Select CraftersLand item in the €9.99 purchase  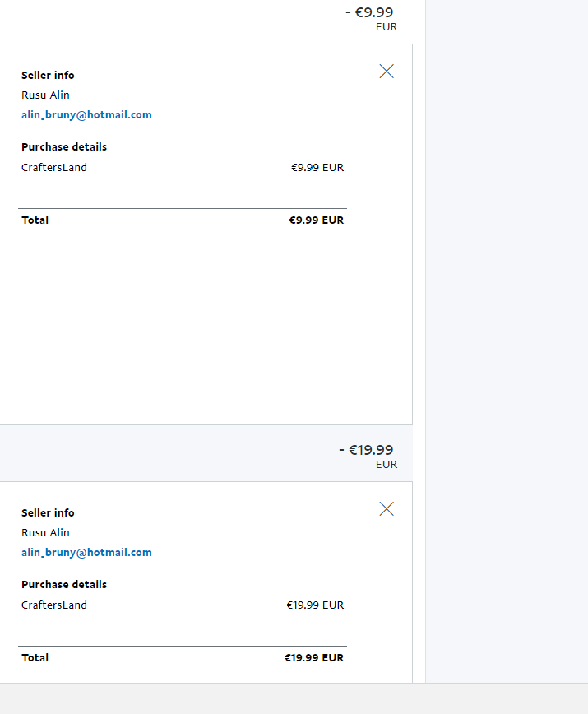pos(54,168)
